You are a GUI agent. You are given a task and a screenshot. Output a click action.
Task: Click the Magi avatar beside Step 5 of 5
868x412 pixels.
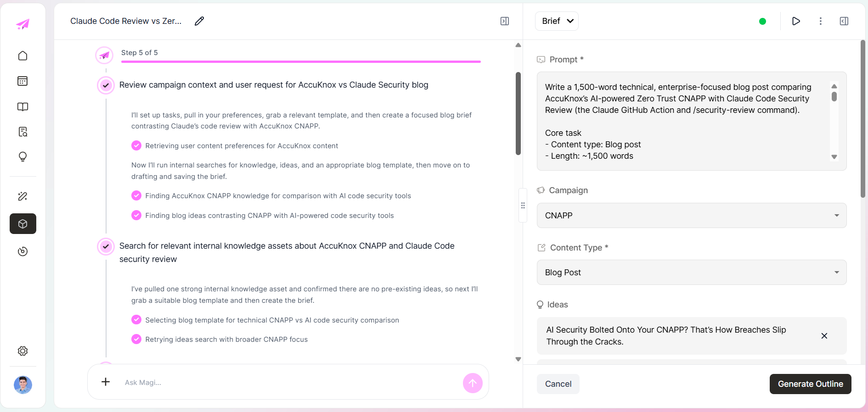104,56
